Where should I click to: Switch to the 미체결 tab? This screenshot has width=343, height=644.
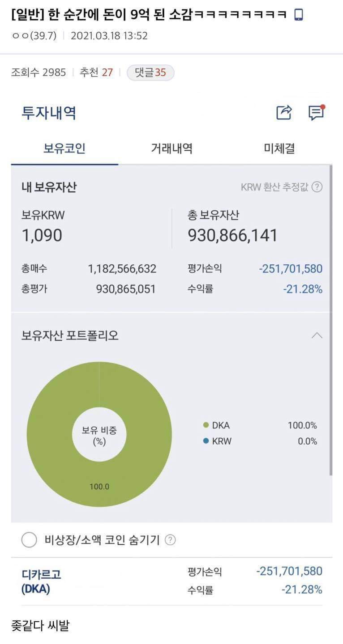coord(279,148)
